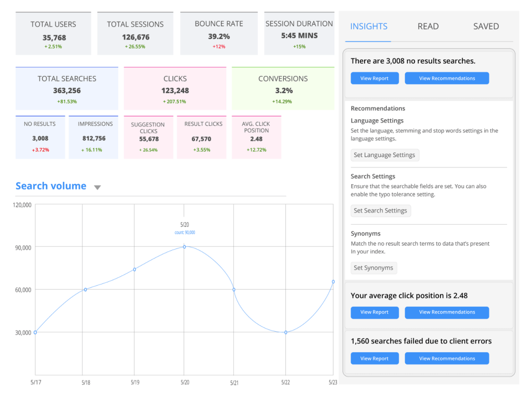Switch to the Saved tab
Image resolution: width=532 pixels, height=416 pixels.
pos(486,26)
